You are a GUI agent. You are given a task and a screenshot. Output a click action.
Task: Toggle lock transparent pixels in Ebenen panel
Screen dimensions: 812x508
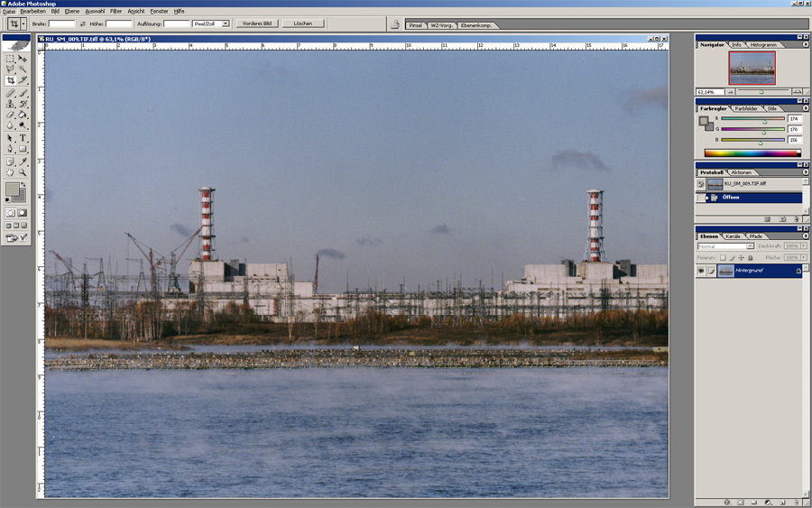click(723, 257)
